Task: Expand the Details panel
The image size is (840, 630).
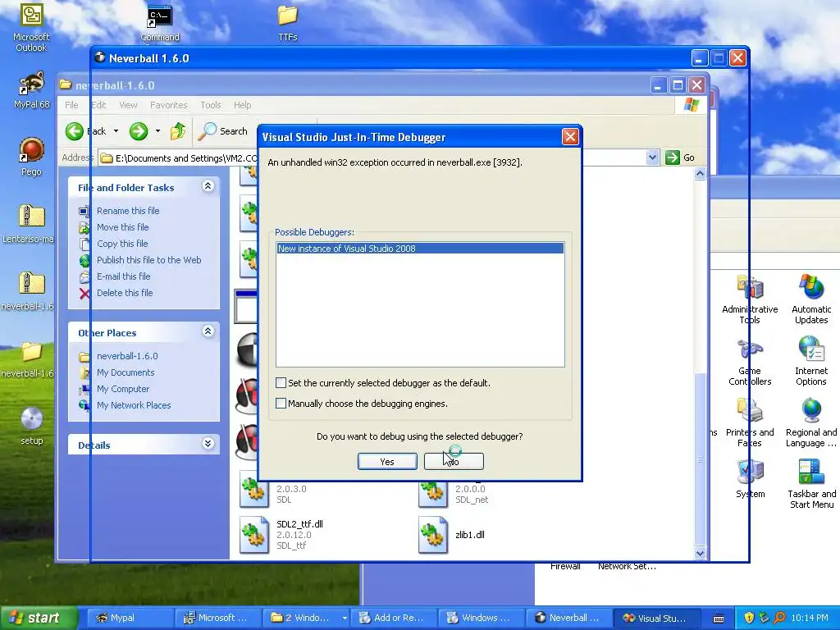Action: coord(208,444)
